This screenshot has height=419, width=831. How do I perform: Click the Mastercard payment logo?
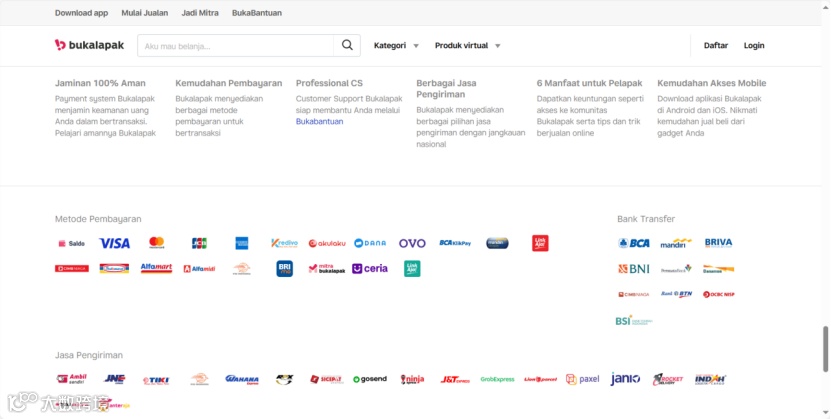click(x=156, y=243)
